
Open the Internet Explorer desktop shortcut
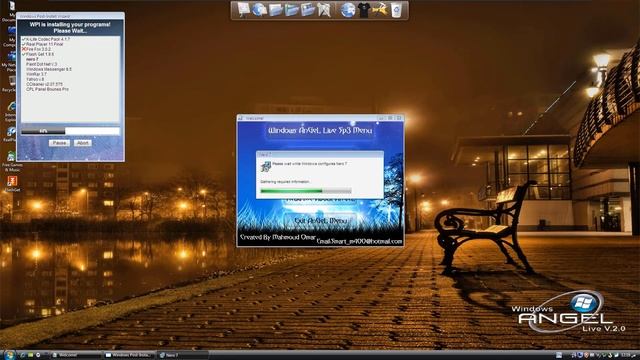(11, 111)
